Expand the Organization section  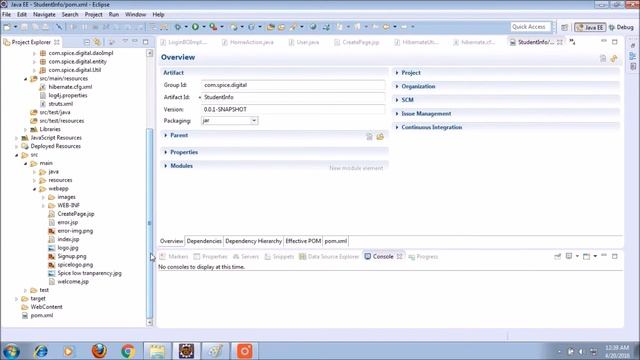397,87
